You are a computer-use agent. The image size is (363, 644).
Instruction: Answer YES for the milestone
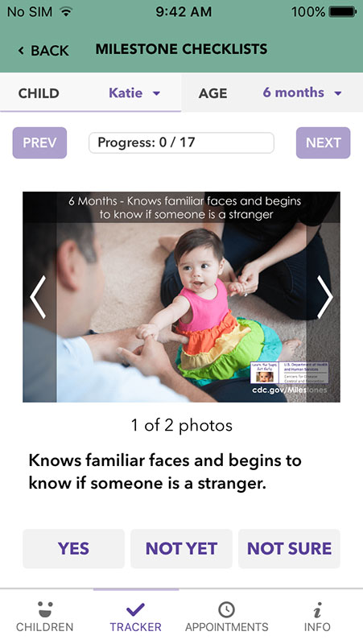tap(73, 549)
